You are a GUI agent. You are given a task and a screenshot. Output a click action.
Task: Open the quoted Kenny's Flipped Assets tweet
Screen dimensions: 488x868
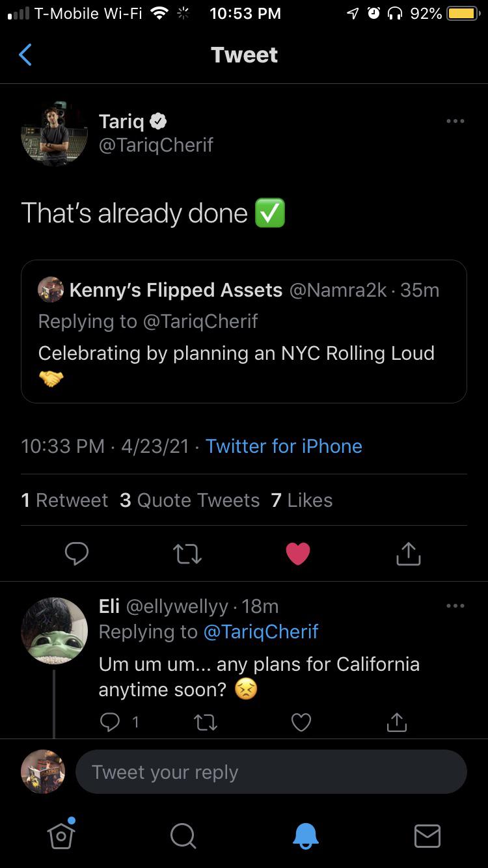click(x=243, y=331)
